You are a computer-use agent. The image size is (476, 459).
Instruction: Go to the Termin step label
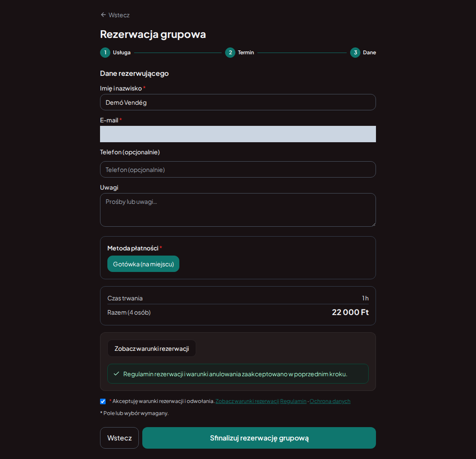point(246,53)
